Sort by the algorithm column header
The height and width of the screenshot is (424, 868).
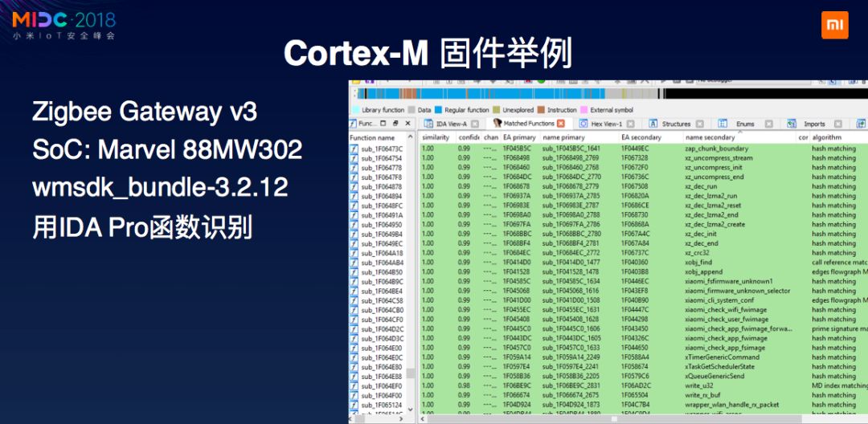[838, 137]
